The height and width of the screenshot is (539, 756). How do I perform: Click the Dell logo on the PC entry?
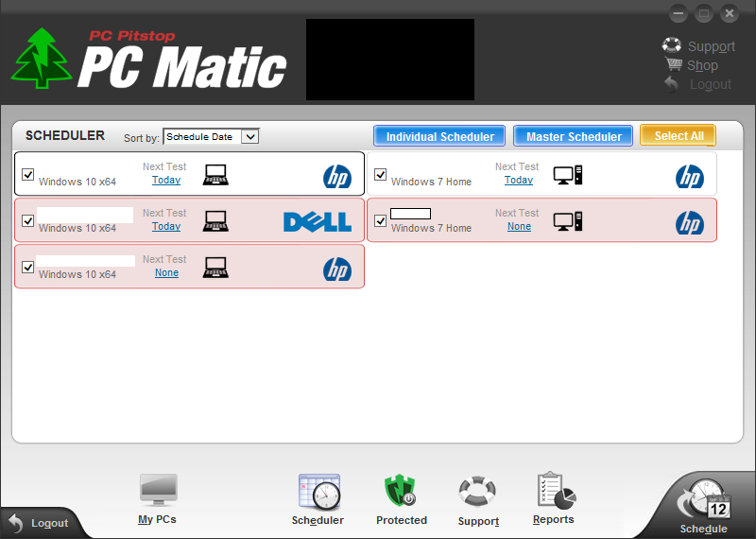(317, 221)
